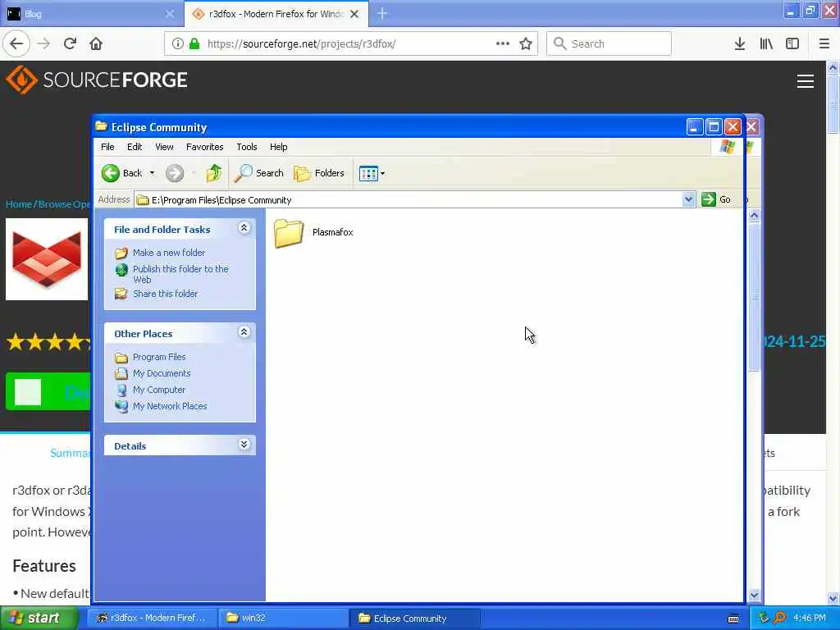The height and width of the screenshot is (630, 840).
Task: Go to My Documents in Other Places
Action: pos(162,373)
